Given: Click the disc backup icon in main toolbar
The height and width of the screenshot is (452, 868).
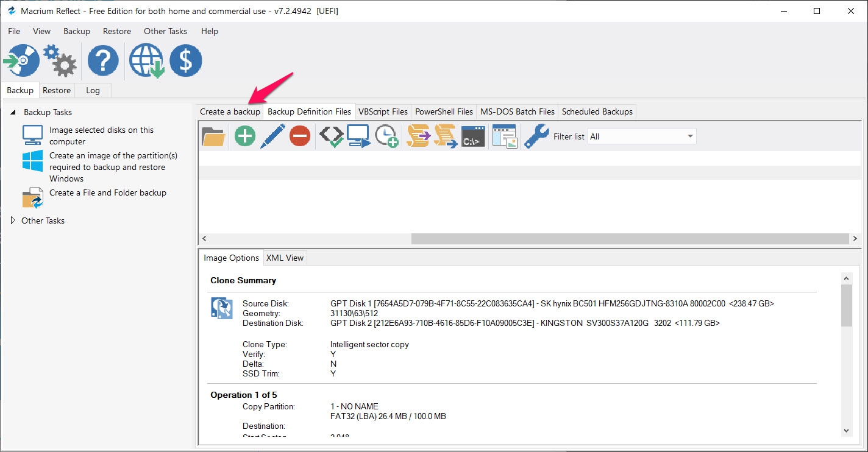Looking at the screenshot, I should pos(21,60).
